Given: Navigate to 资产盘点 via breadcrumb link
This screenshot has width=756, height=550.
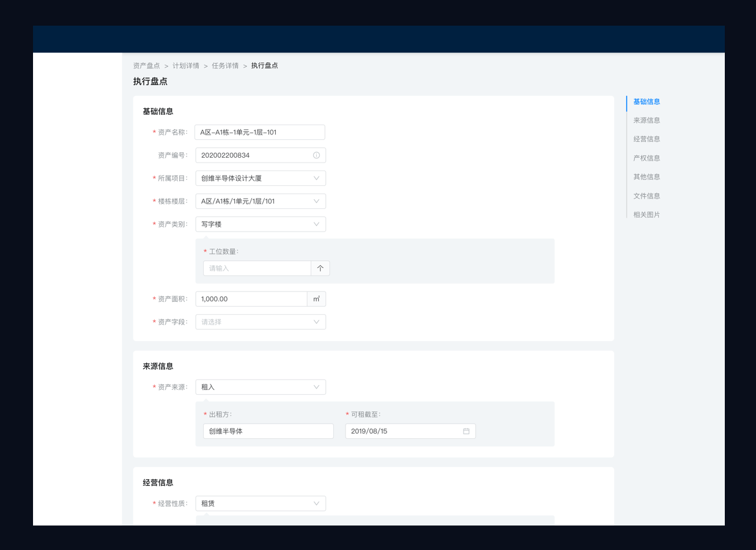Looking at the screenshot, I should [x=146, y=65].
